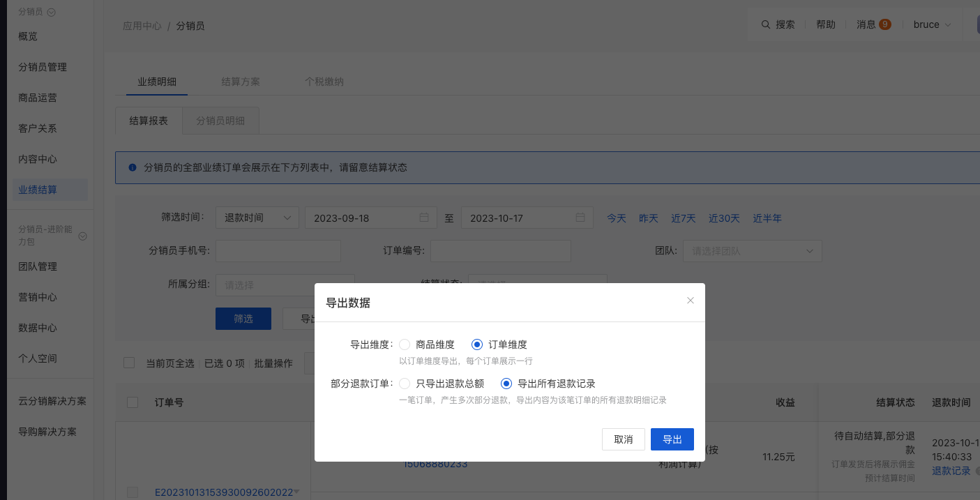Open calendar icon for end date 2023-10-17
Screen dimensions: 980x500
pos(580,218)
